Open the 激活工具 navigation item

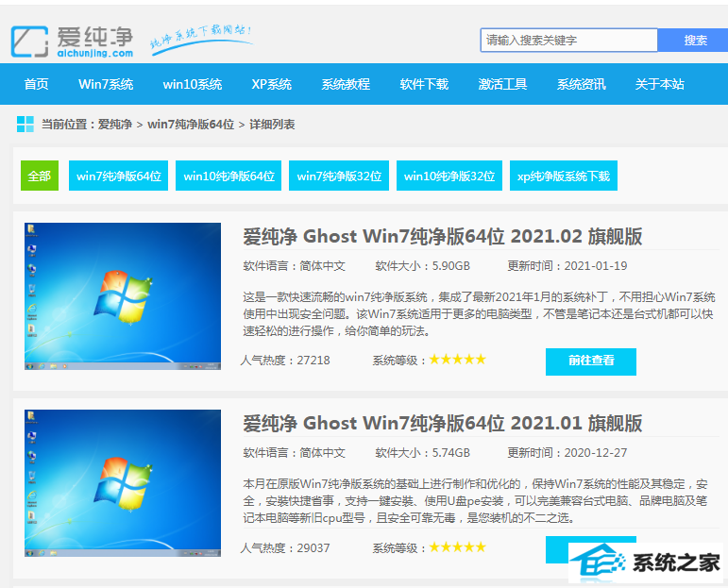503,84
